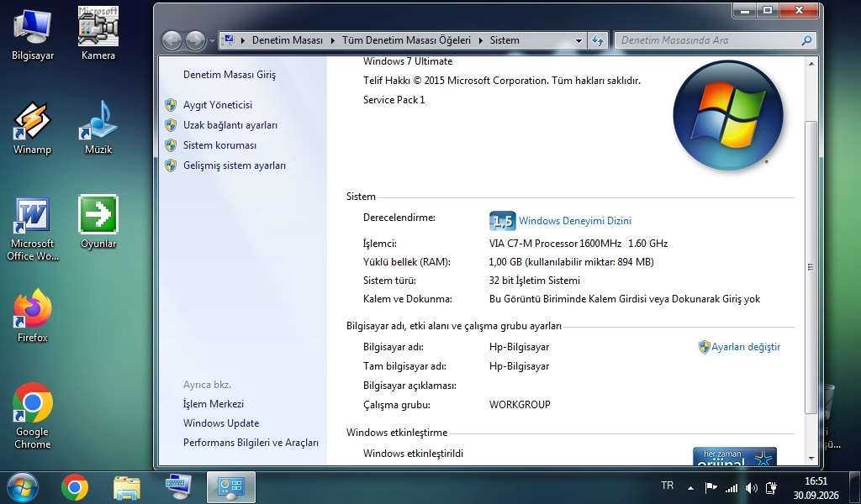Click the Forward navigation arrow
This screenshot has height=504, width=861.
point(195,40)
